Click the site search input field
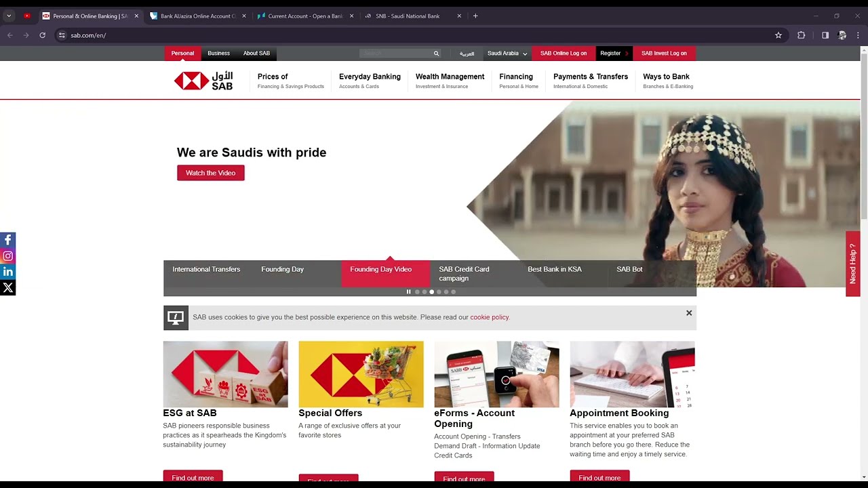Viewport: 868px width, 488px height. click(395, 54)
